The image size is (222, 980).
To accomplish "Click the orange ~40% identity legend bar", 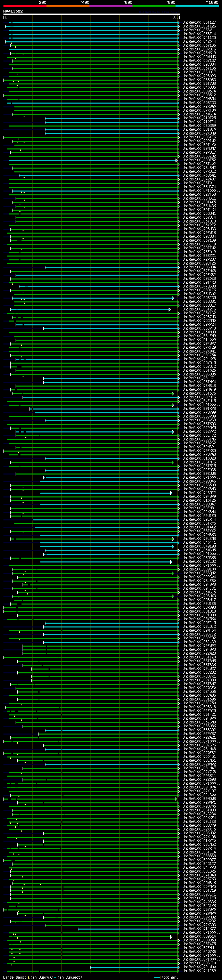I will [68, 7].
